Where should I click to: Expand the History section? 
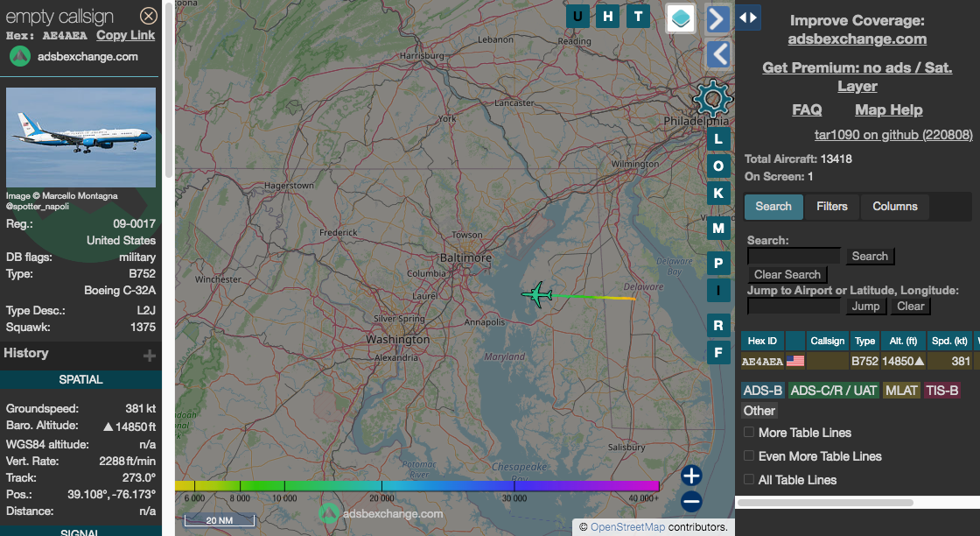pos(149,356)
